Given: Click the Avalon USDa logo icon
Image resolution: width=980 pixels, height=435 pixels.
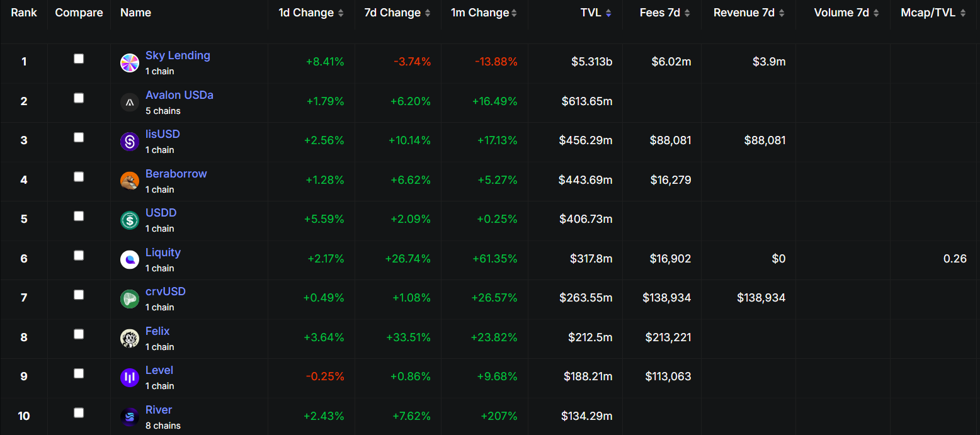Looking at the screenshot, I should point(129,102).
